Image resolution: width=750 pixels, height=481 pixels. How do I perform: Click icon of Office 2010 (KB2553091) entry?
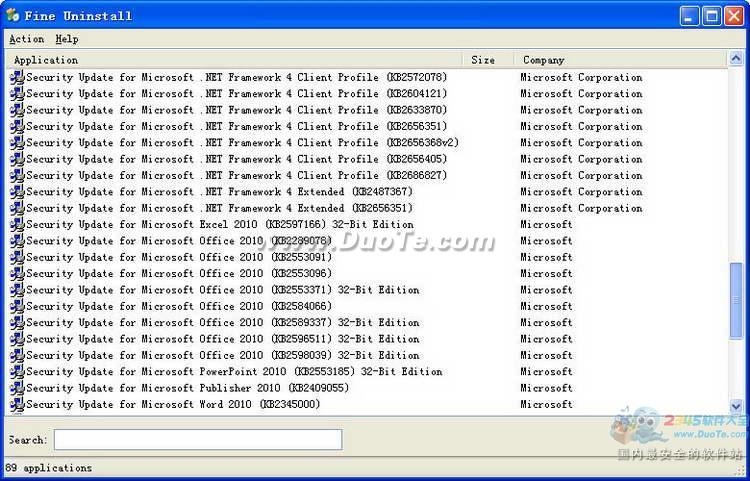[x=17, y=257]
